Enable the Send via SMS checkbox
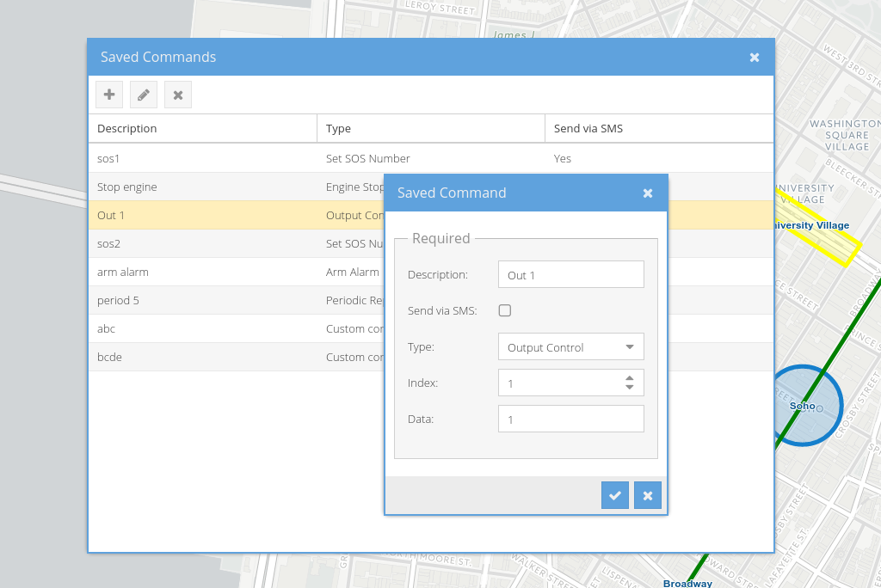 [x=505, y=310]
